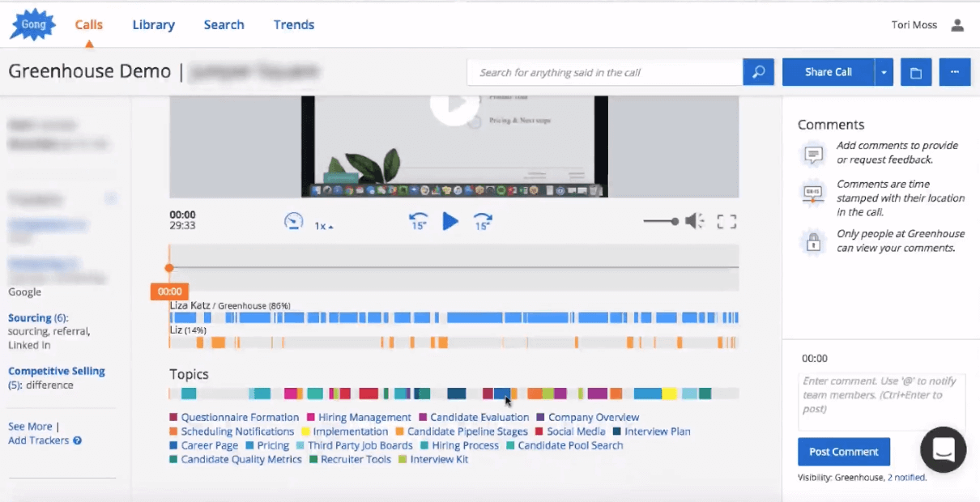
Task: Click the search magnifier button
Action: [758, 72]
